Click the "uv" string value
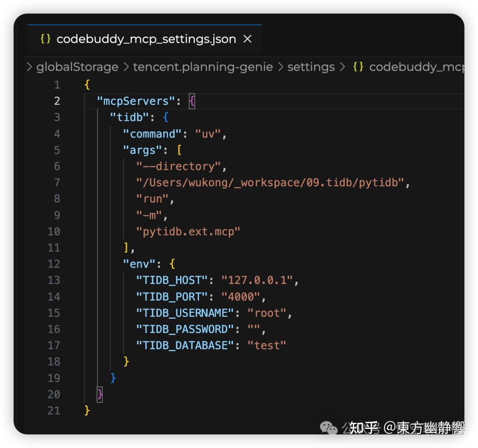Image resolution: width=478 pixels, height=448 pixels. pos(208,134)
